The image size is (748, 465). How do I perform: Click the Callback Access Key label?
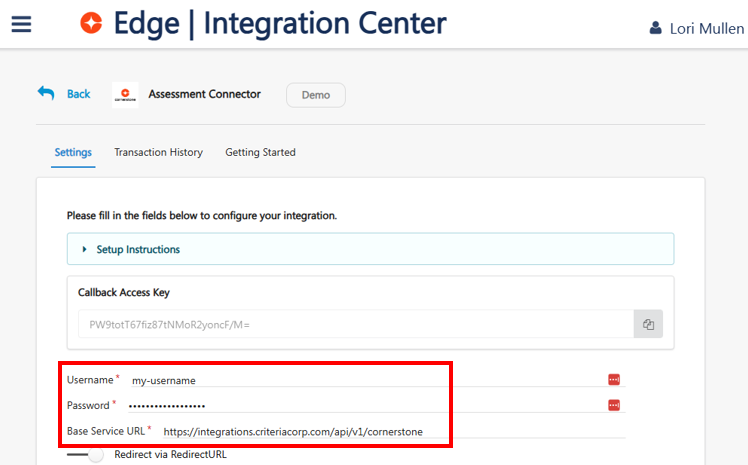[x=124, y=292]
